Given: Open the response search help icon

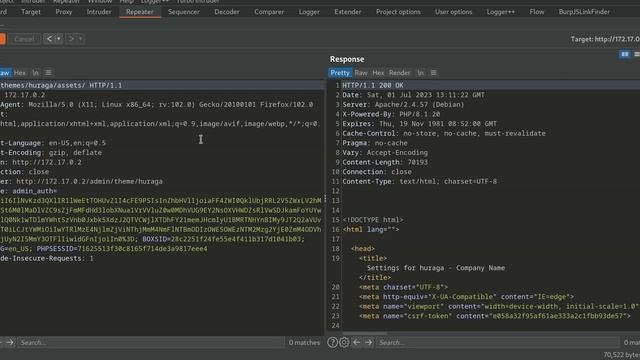Looking at the screenshot, I should coord(332,342).
